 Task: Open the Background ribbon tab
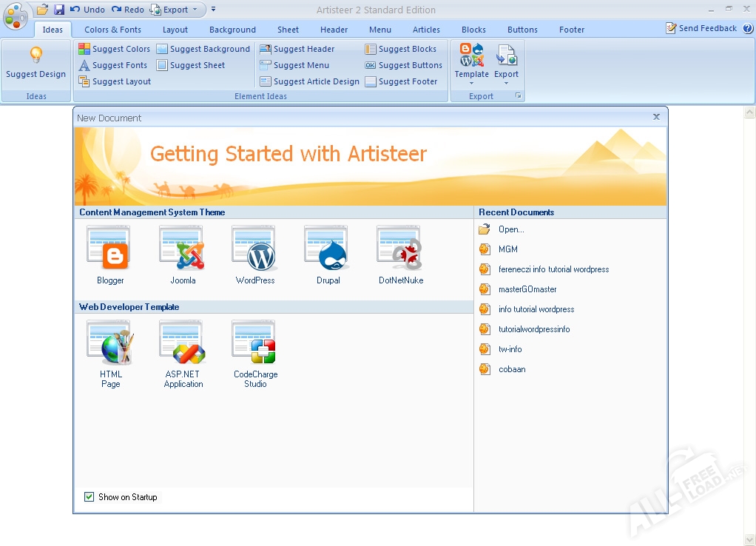(232, 30)
